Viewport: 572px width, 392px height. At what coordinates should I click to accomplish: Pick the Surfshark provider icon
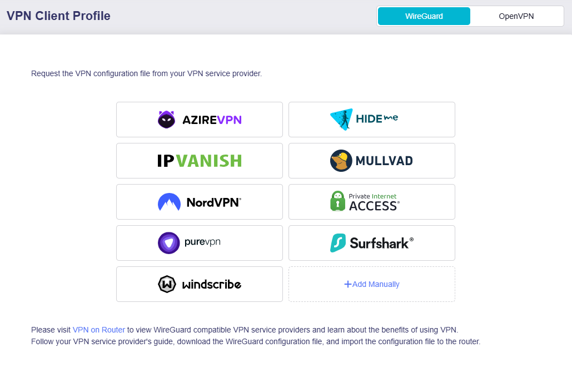pyautogui.click(x=371, y=242)
